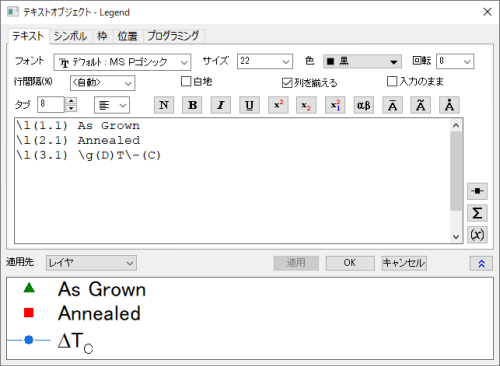Viewport: 500px width, 366px height.
Task: Open the apply-to layer dropdown
Action: pyautogui.click(x=91, y=263)
